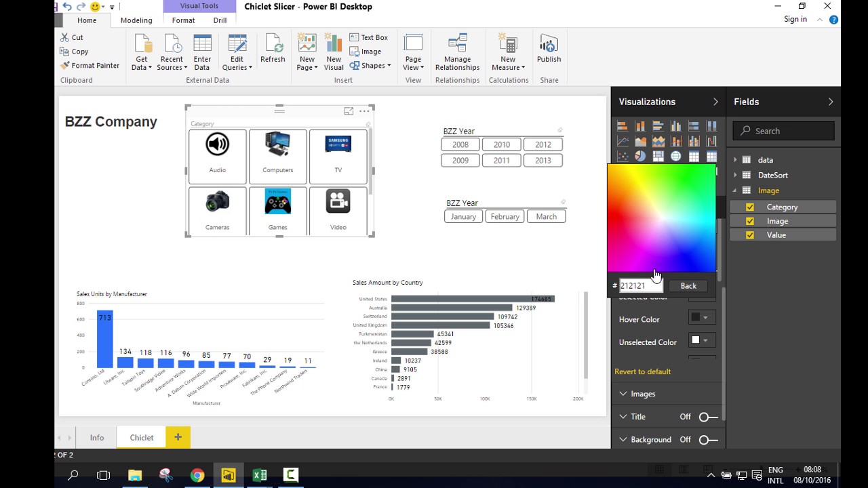Open the Page View dropdown
The image size is (868, 488).
tap(413, 52)
